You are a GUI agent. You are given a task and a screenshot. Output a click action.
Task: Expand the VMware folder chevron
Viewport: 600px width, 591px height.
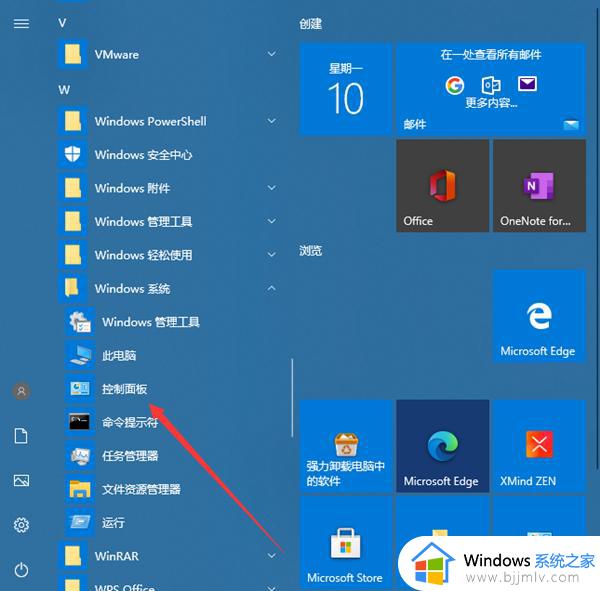point(272,54)
